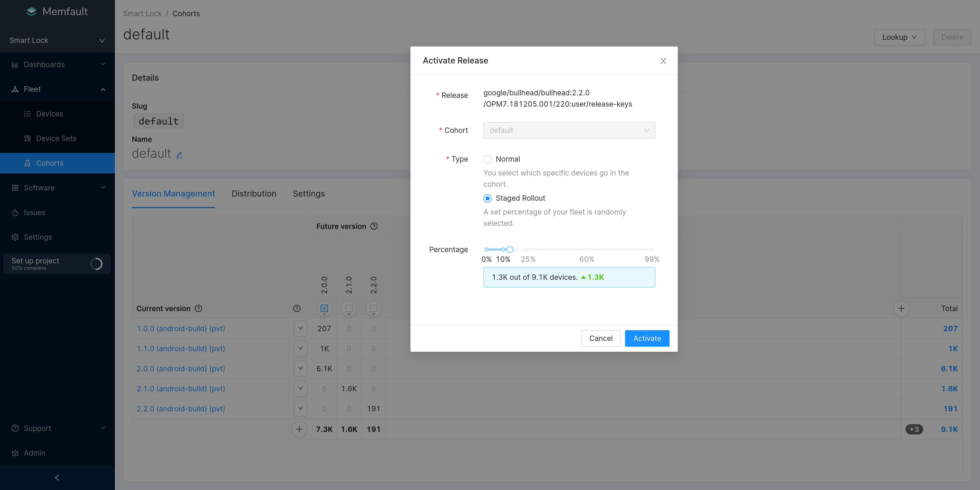This screenshot has width=980, height=490.
Task: Toggle the 2.1.0 future version checkbox
Action: [349, 309]
